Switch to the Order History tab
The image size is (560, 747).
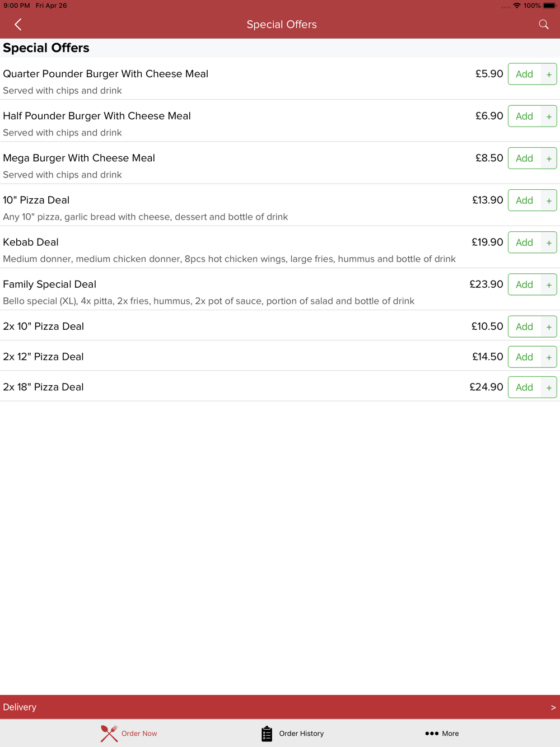coord(292,734)
